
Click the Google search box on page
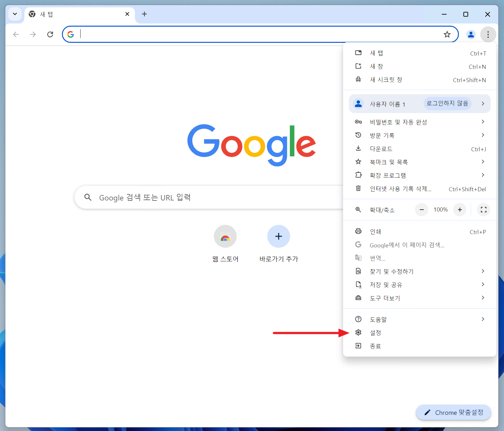click(209, 197)
